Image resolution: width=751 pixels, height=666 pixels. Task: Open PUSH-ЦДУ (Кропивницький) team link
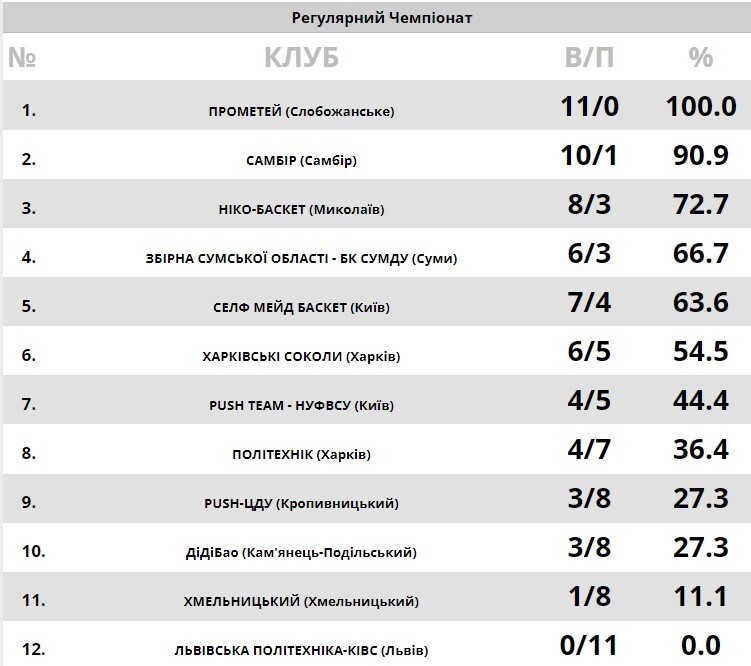[301, 503]
